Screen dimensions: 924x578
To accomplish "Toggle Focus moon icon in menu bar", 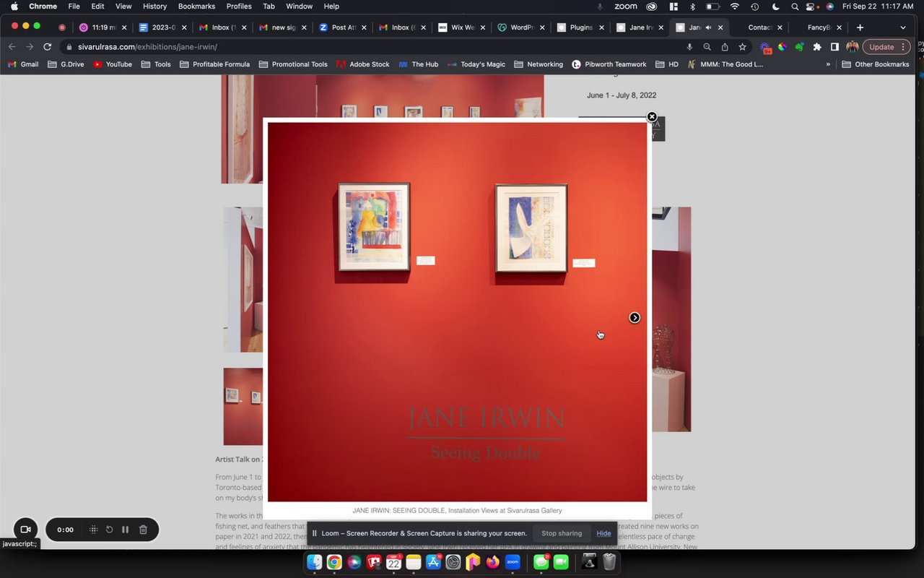I will 775,7.
